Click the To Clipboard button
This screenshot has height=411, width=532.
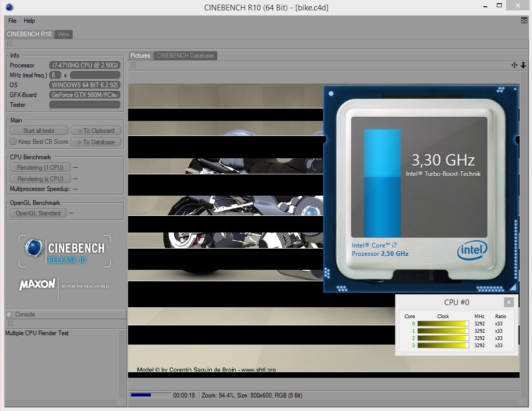tap(96, 131)
